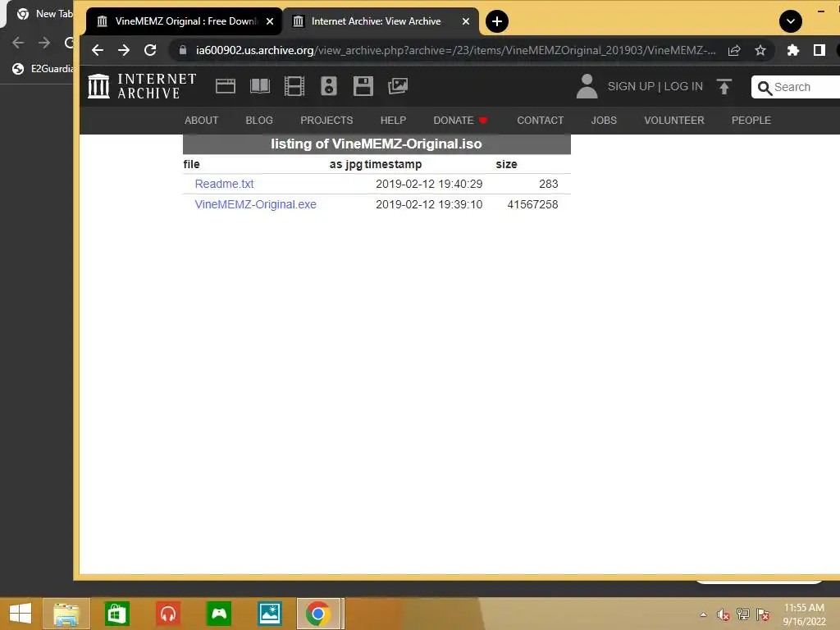The image size is (840, 630).
Task: Open the Windows Start button
Action: 21,614
